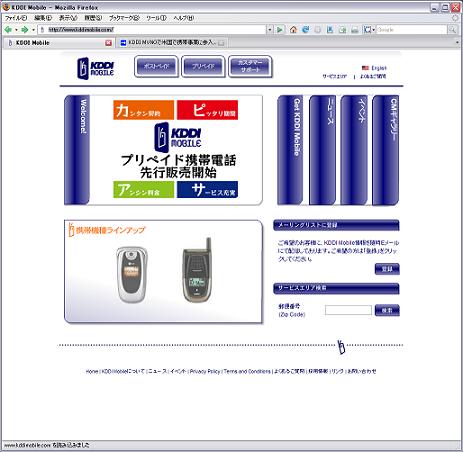Image resolution: width=463 pixels, height=452 pixels.
Task: Click the プリペイド携帯電話 先行販売開始 banner text
Action: pyautogui.click(x=178, y=166)
